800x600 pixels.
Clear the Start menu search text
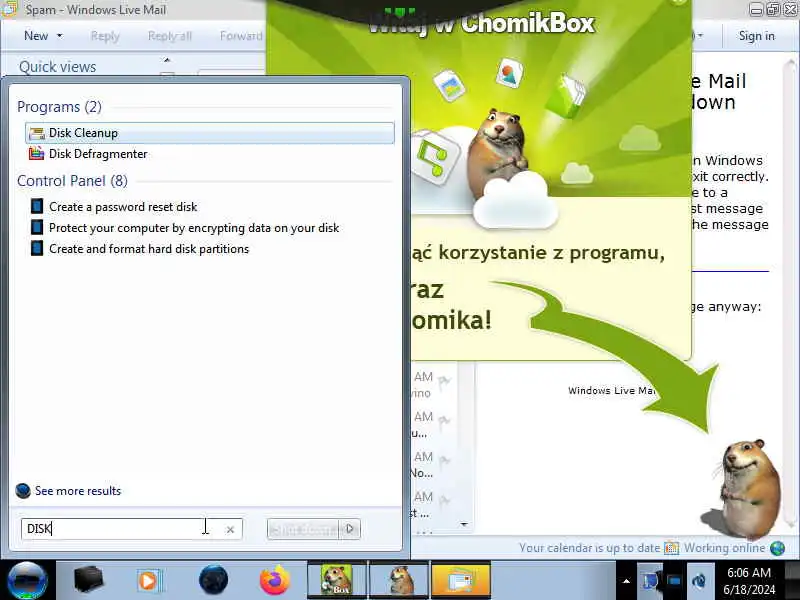coord(230,530)
